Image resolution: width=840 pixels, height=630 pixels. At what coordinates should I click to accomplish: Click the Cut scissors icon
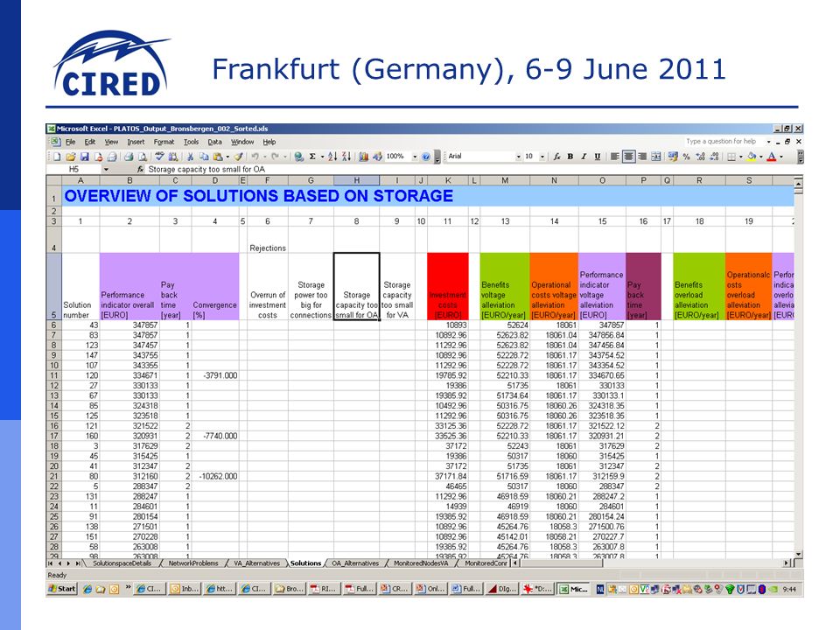pyautogui.click(x=190, y=157)
